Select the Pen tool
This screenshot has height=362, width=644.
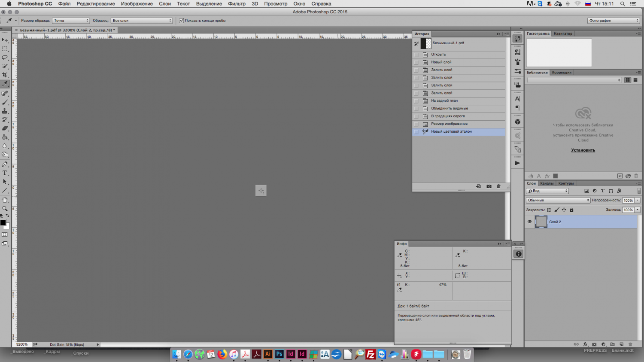5,164
